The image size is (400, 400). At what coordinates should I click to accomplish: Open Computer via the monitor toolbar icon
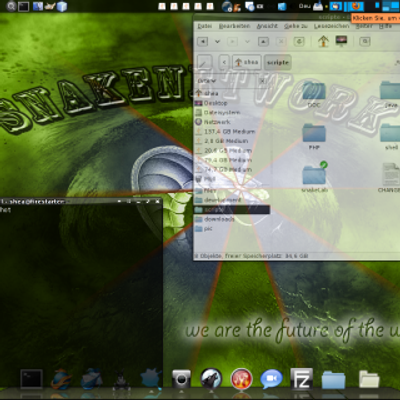pos(341,41)
